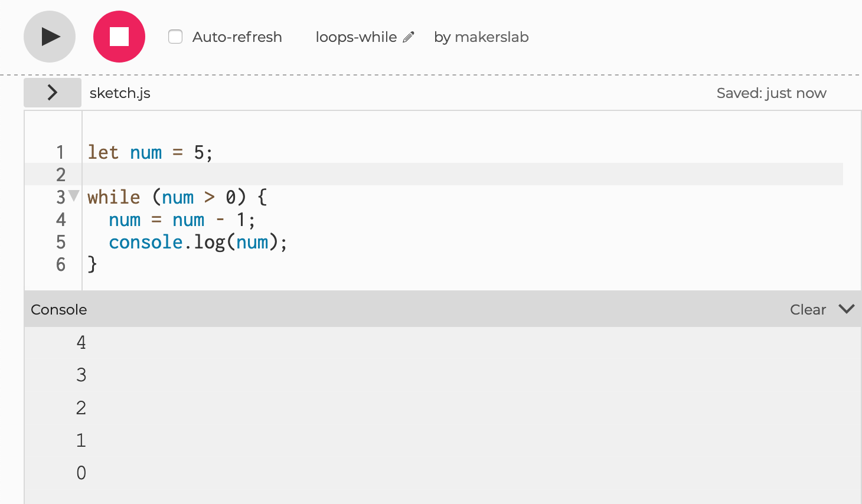Enable the Auto-refresh checkbox
The height and width of the screenshot is (504, 862).
(175, 37)
